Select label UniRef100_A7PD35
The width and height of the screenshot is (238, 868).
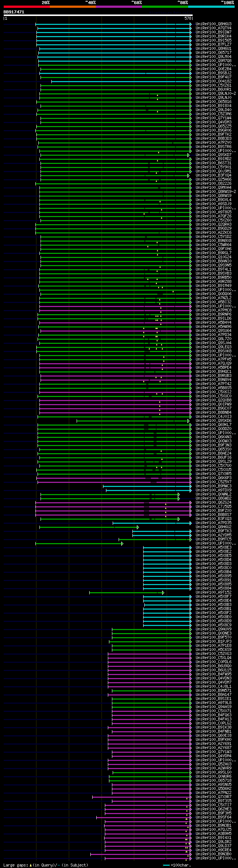(213, 523)
